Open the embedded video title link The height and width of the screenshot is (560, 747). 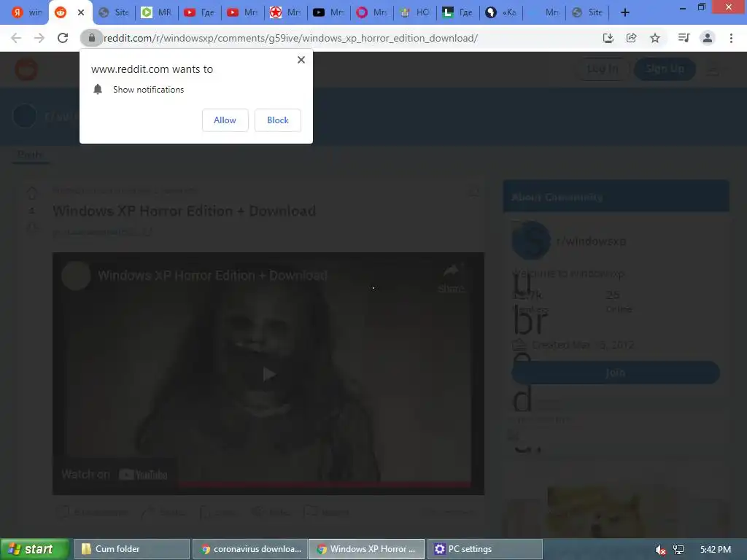[212, 275]
